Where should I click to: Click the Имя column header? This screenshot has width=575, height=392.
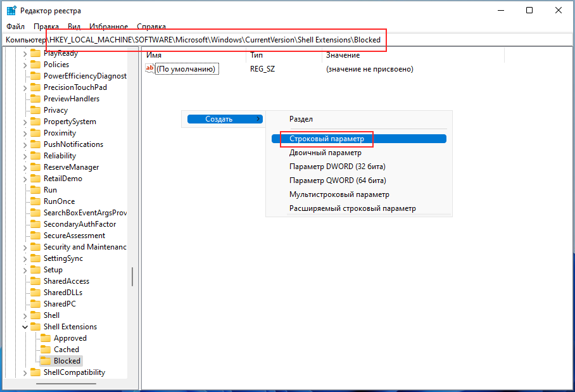(194, 55)
